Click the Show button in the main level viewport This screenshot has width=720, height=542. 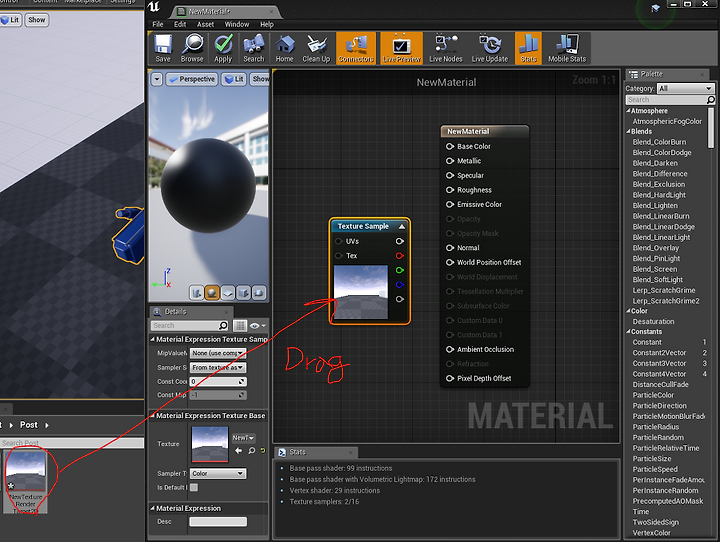[x=37, y=20]
